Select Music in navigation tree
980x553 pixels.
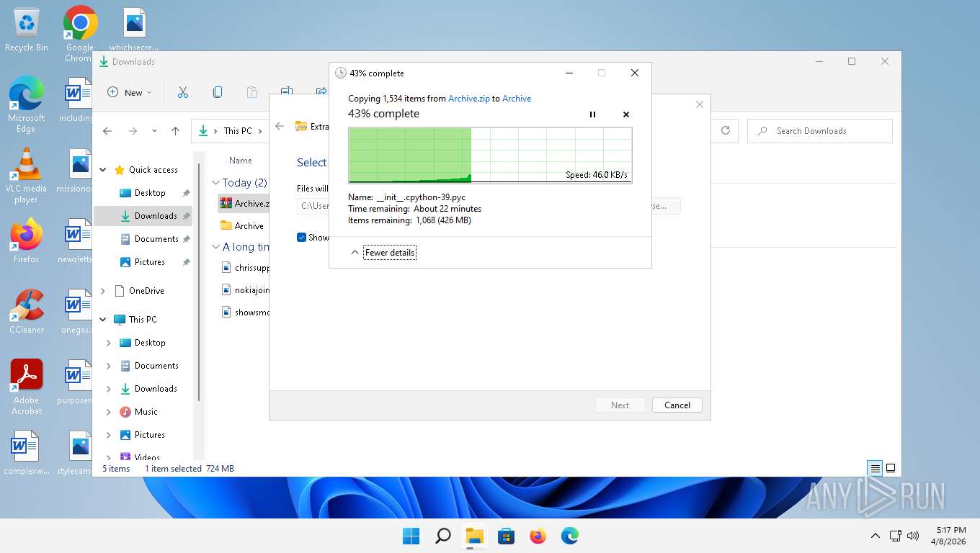[x=146, y=412]
